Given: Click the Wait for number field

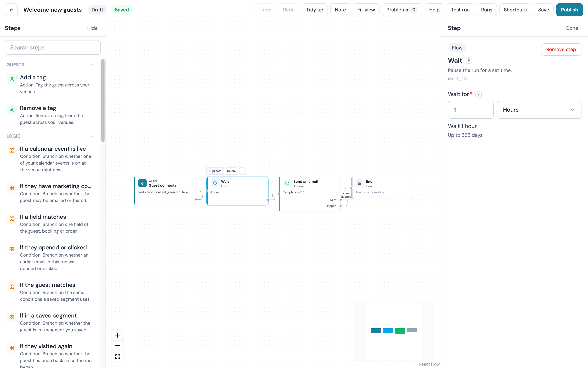Looking at the screenshot, I should tap(471, 110).
